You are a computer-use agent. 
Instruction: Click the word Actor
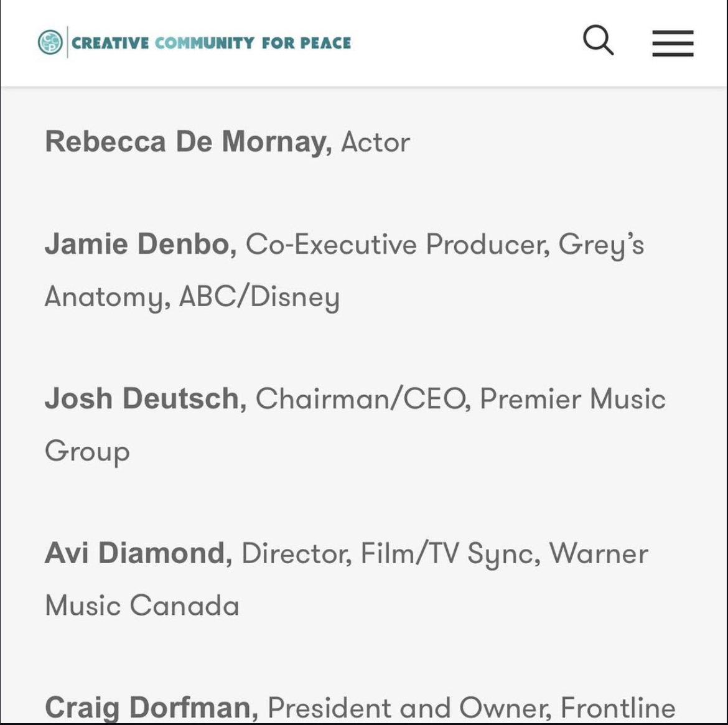pos(376,142)
